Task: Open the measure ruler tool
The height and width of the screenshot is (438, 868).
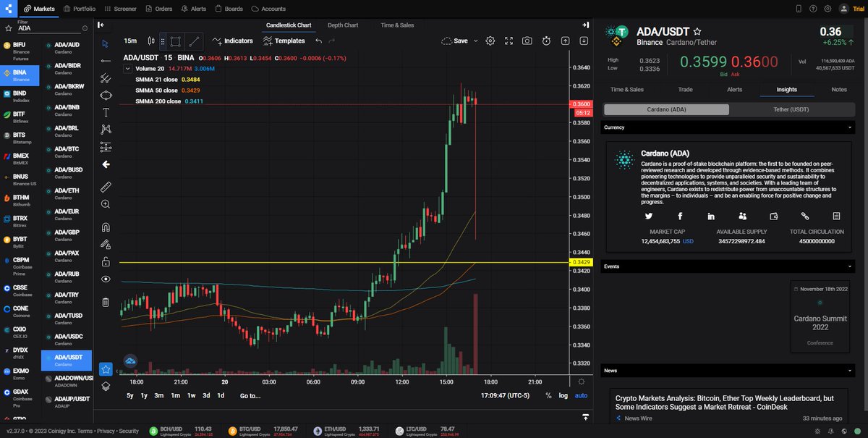Action: pyautogui.click(x=106, y=187)
